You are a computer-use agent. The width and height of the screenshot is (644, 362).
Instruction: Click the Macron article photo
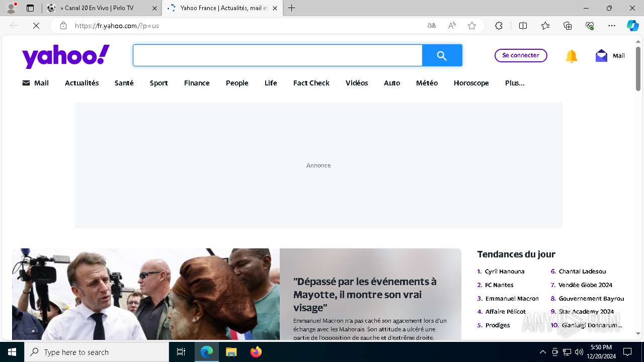coord(146,294)
